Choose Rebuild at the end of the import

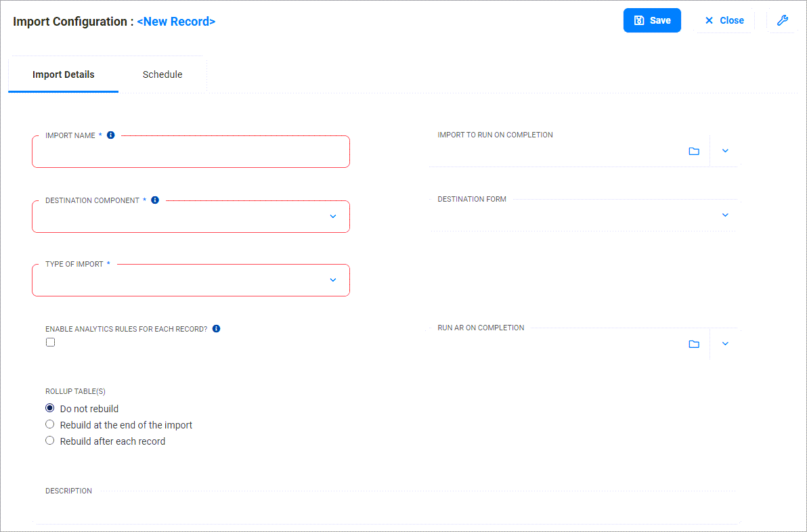pyautogui.click(x=50, y=424)
